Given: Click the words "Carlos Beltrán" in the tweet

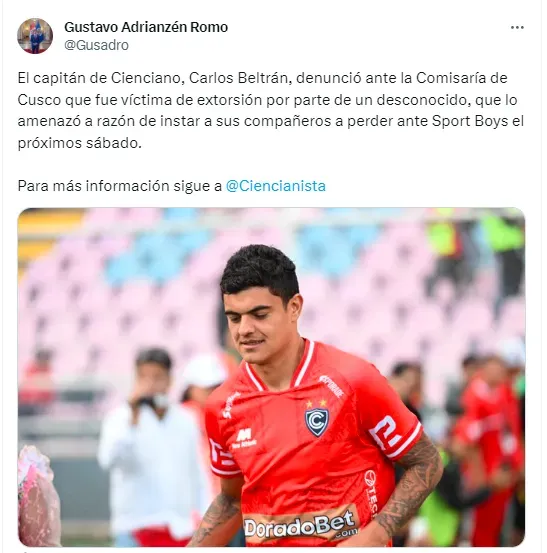Looking at the screenshot, I should pos(238,78).
